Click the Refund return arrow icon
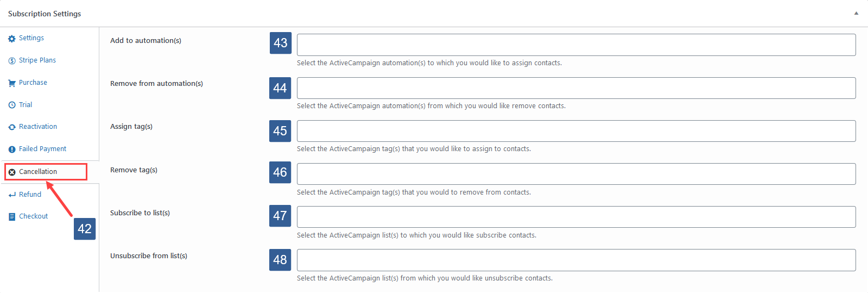 click(12, 195)
